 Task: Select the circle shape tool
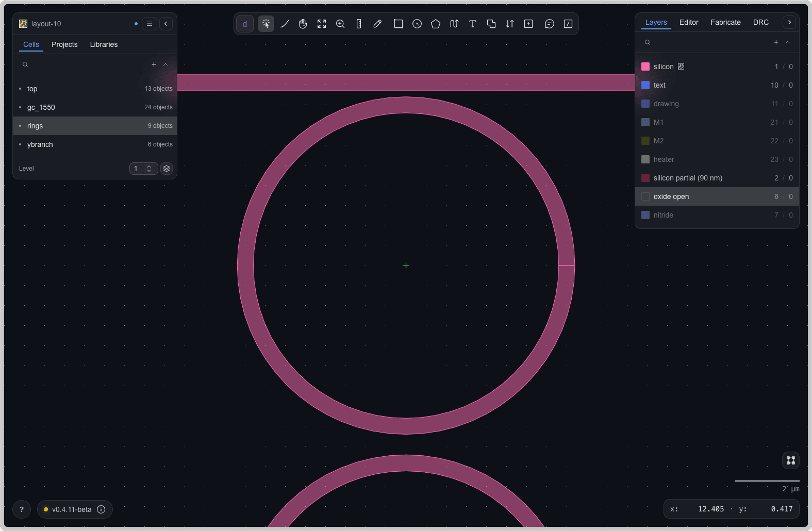(x=417, y=24)
